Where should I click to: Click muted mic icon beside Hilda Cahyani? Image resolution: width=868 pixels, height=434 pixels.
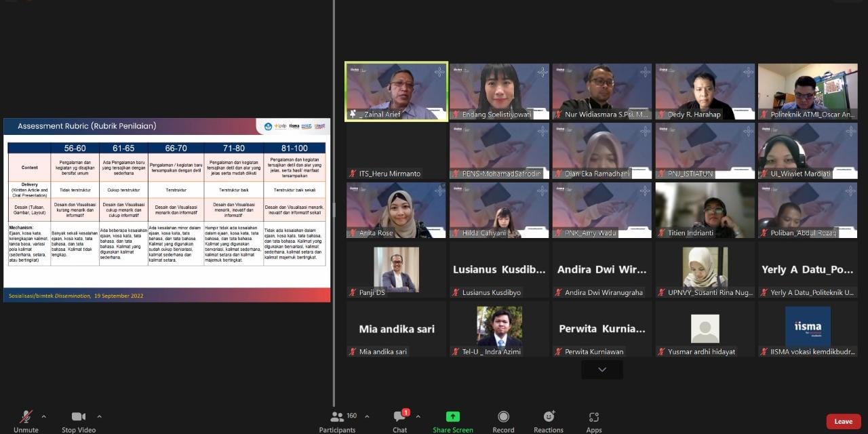[x=456, y=233]
